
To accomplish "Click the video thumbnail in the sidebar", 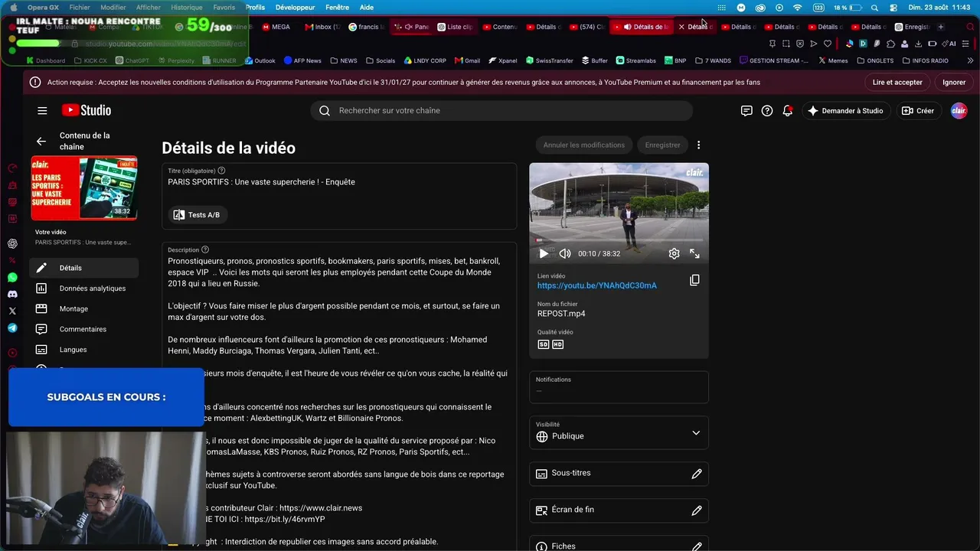I will coord(84,188).
